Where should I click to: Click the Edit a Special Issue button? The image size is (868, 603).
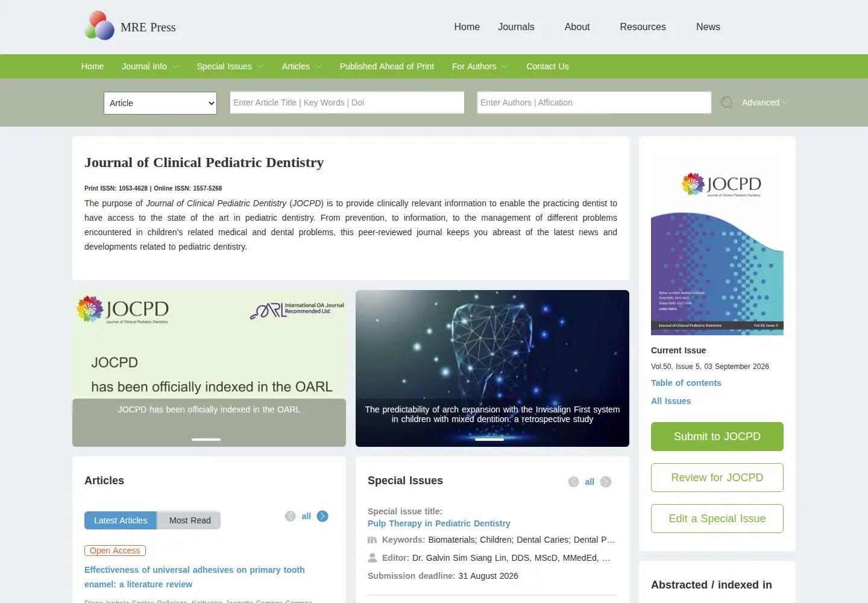pyautogui.click(x=717, y=519)
